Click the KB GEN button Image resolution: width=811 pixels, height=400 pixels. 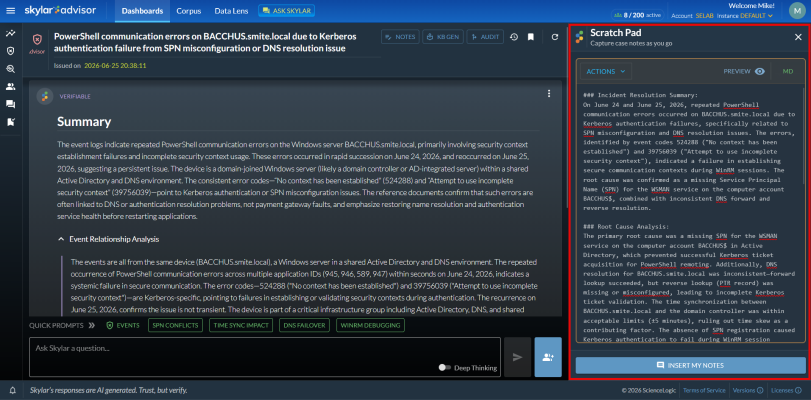pos(443,37)
